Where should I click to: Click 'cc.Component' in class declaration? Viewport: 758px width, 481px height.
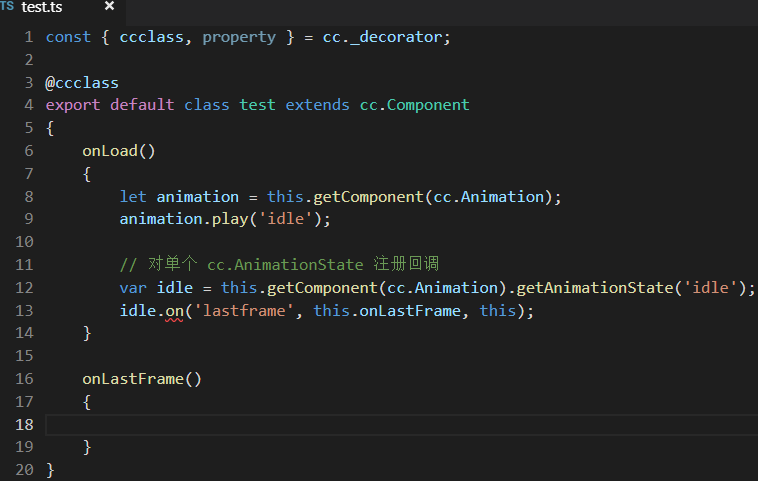coord(414,105)
